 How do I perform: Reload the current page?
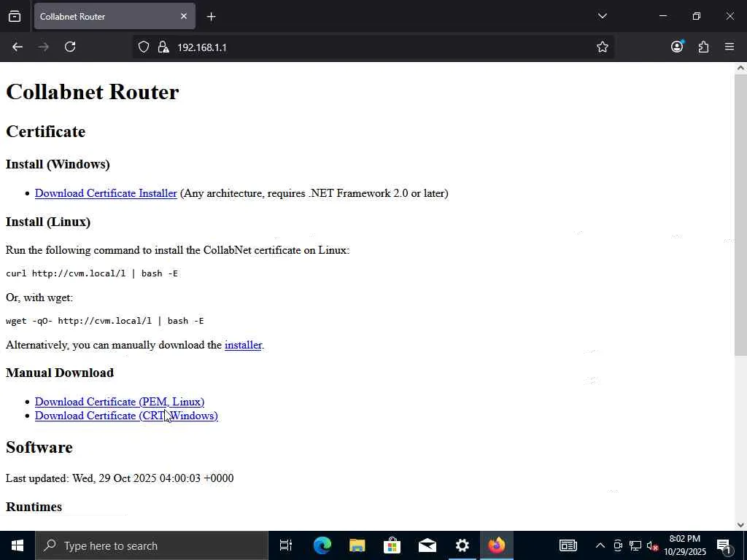pos(70,47)
